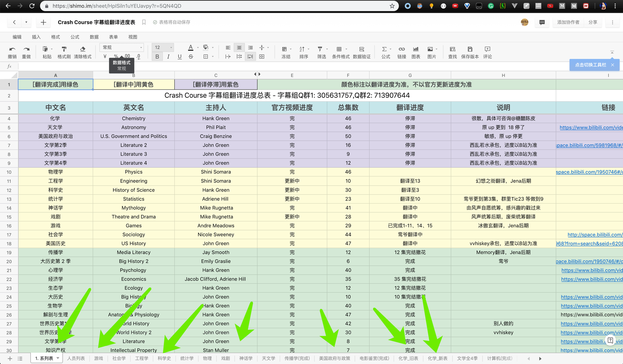Click the filter (筛选) funnel icon
This screenshot has height=364, width=623.
coord(320,49)
